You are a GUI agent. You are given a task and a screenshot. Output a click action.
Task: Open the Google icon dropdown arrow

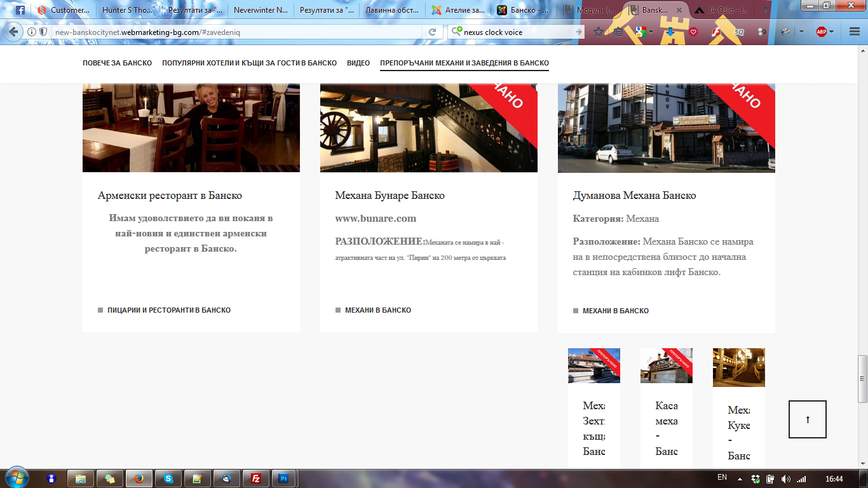[x=651, y=32]
